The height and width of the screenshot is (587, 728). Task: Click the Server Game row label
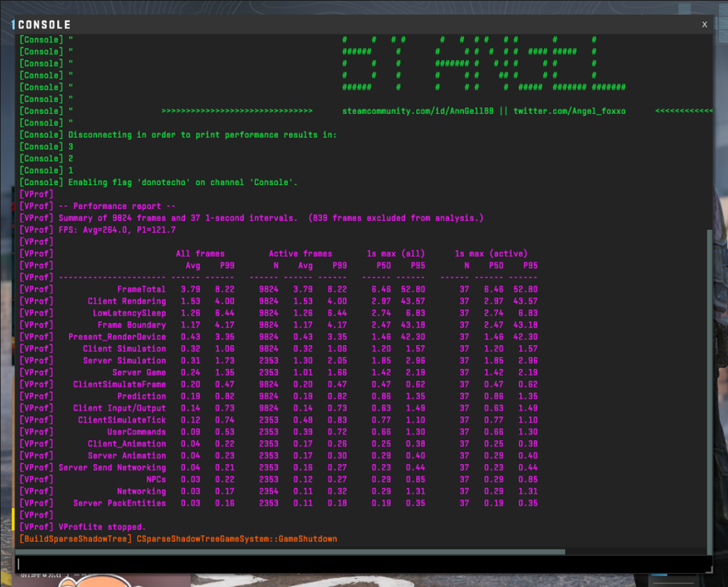pos(139,372)
